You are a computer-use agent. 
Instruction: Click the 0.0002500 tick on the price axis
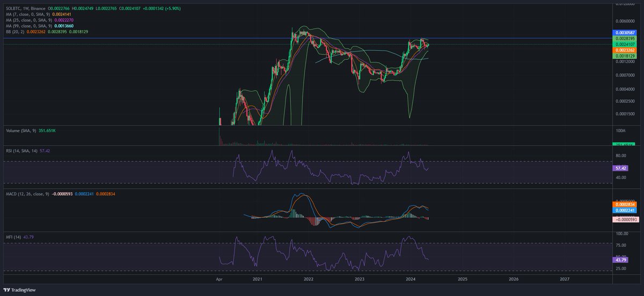625,101
